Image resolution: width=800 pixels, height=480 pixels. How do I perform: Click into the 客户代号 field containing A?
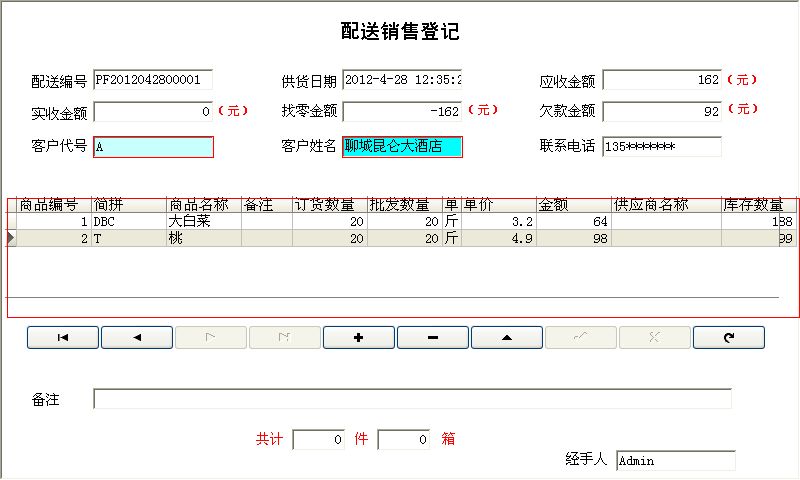pos(153,147)
